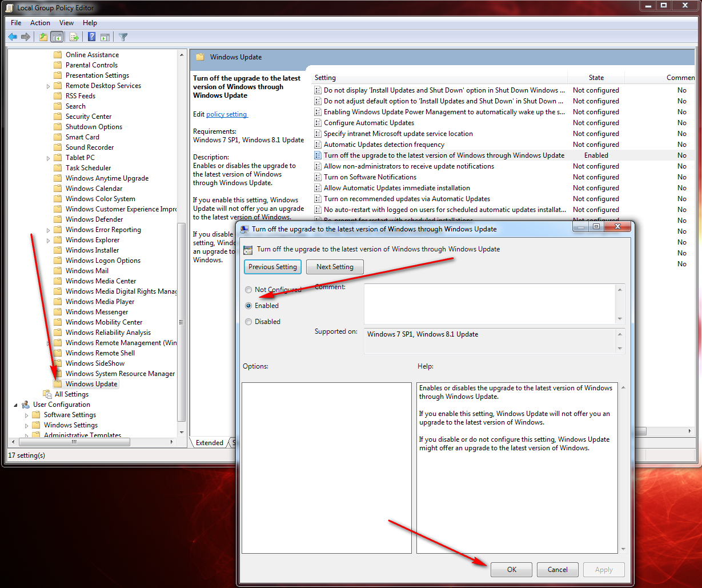Click the Apply button
Viewport: 702px width, 588px height.
coord(604,570)
